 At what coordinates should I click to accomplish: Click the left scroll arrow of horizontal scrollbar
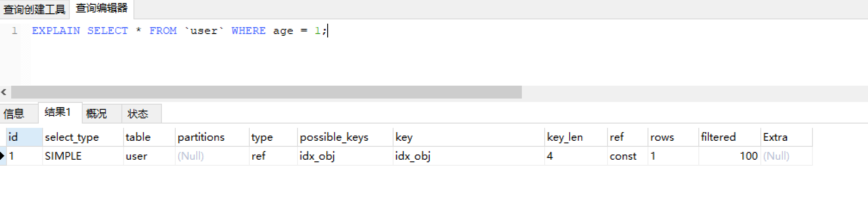(4, 92)
